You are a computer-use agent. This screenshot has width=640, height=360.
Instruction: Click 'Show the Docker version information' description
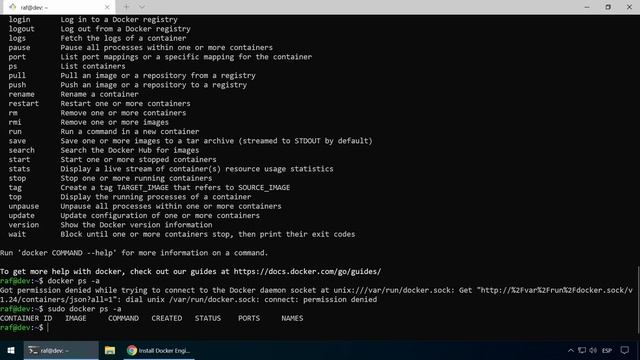[x=136, y=225]
